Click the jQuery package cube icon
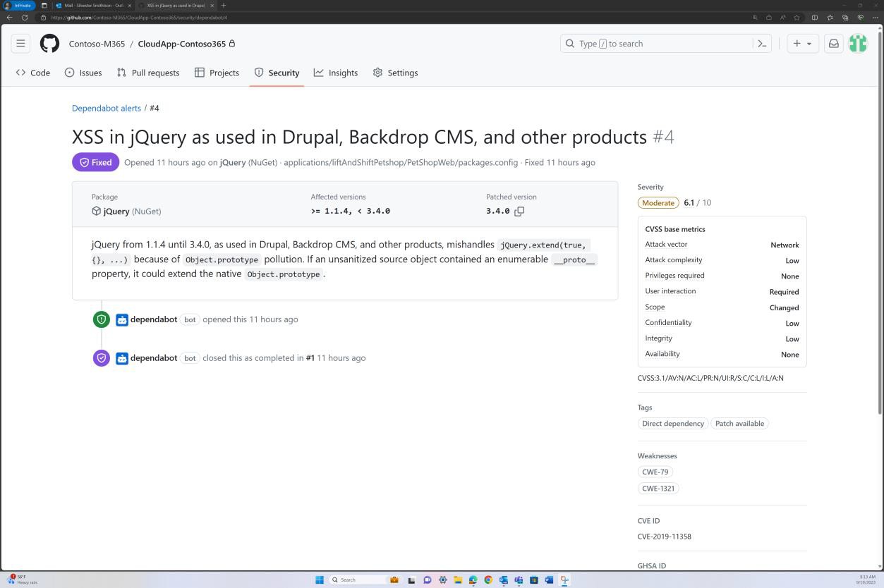The image size is (884, 588). pos(97,211)
